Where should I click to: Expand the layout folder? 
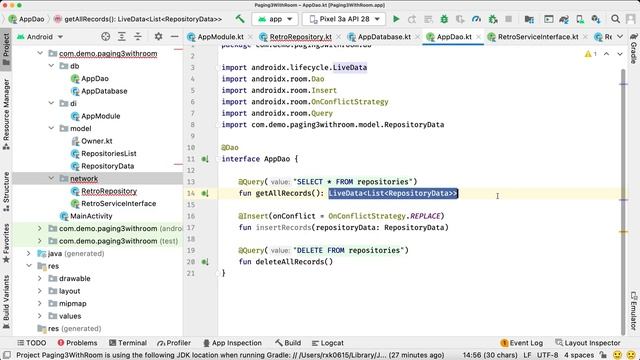[x=40, y=291]
